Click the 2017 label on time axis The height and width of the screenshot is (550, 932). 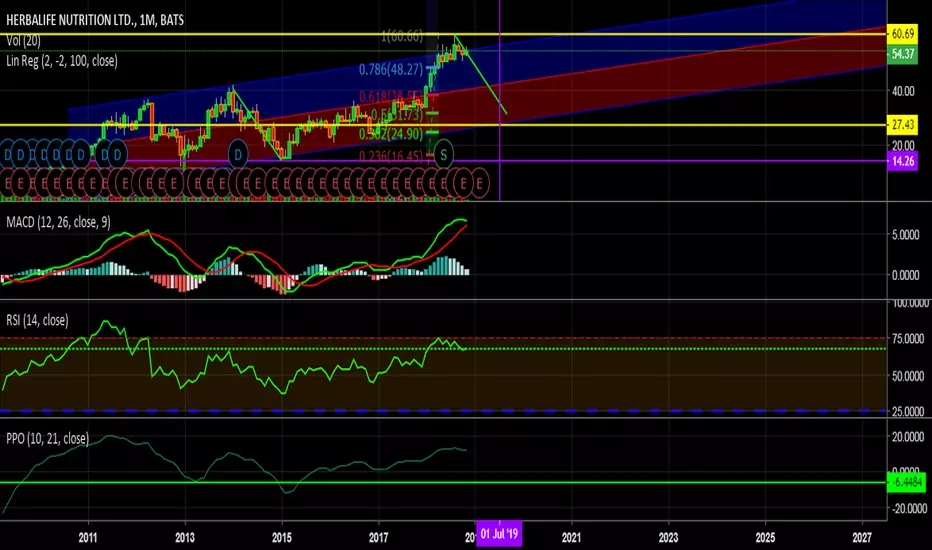379,538
